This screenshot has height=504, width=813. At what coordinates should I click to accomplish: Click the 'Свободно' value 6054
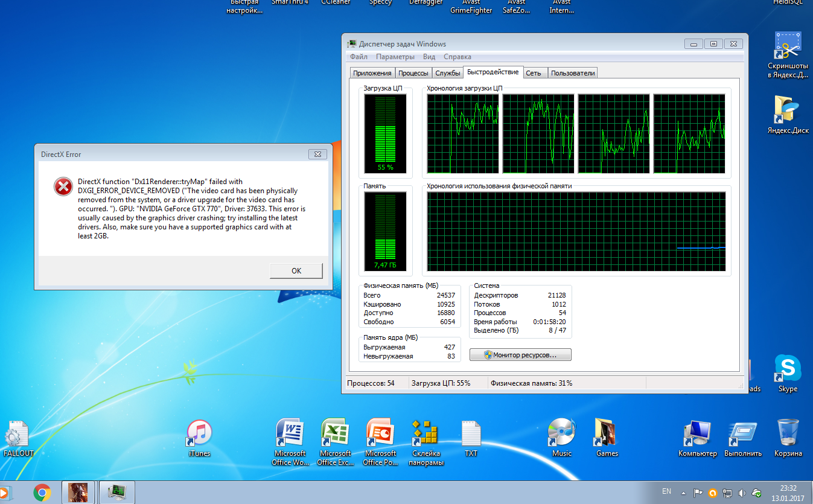[x=447, y=322]
